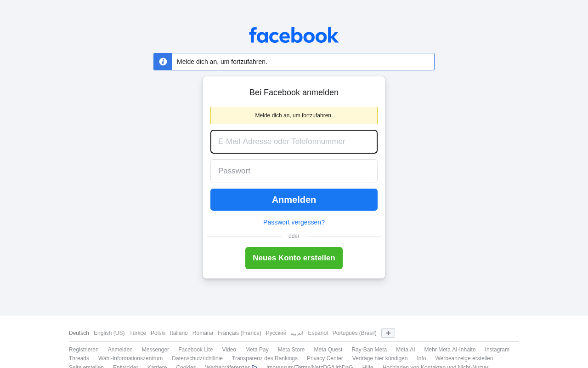
Task: Open the Datenschutzrichtlinie link
Action: coord(197,358)
